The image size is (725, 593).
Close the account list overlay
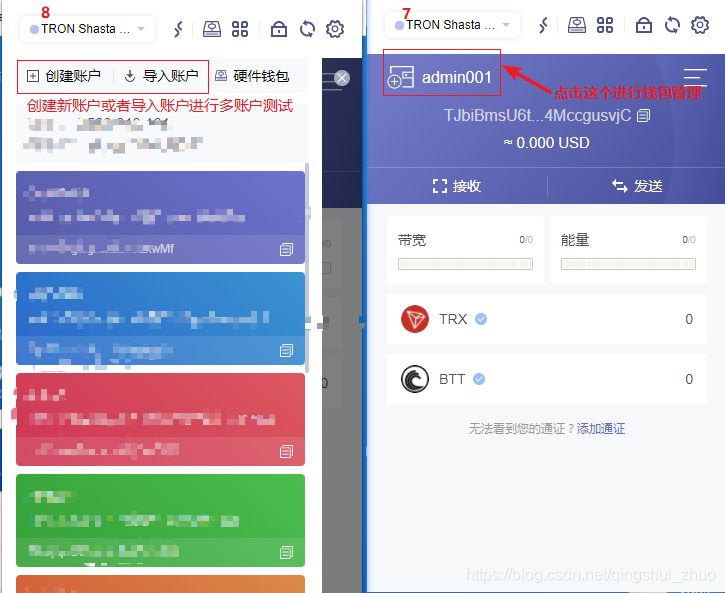click(x=342, y=78)
